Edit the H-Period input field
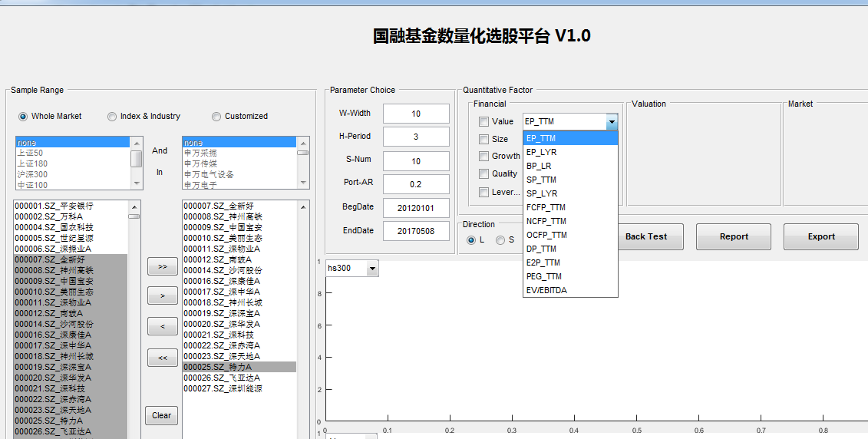The image size is (868, 439). 416,137
